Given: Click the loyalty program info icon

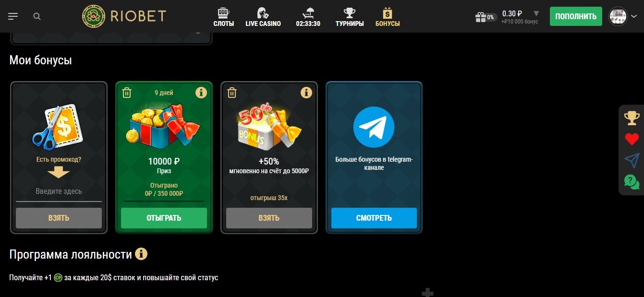Looking at the screenshot, I should pyautogui.click(x=141, y=254).
